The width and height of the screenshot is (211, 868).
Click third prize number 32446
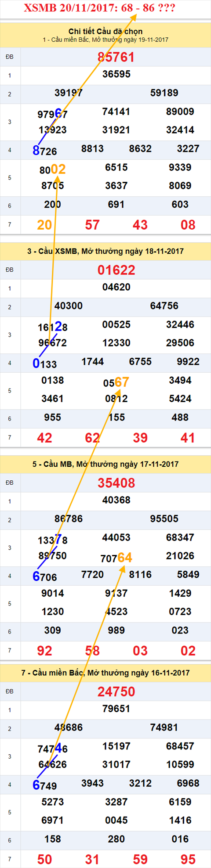coord(180,324)
